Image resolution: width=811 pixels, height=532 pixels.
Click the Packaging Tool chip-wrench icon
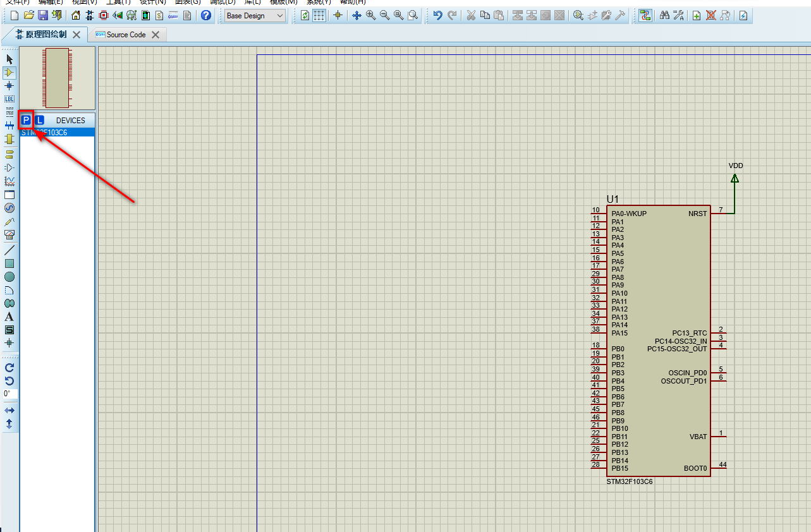[x=606, y=15]
